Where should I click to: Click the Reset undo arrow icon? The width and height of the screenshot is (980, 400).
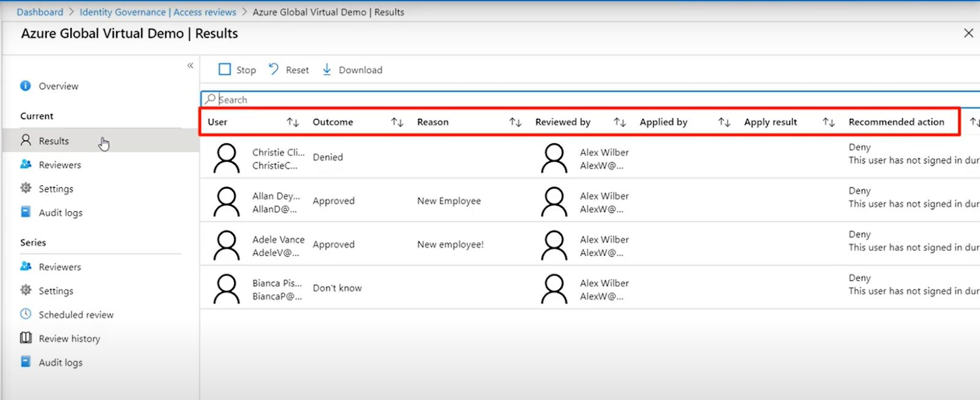point(273,69)
